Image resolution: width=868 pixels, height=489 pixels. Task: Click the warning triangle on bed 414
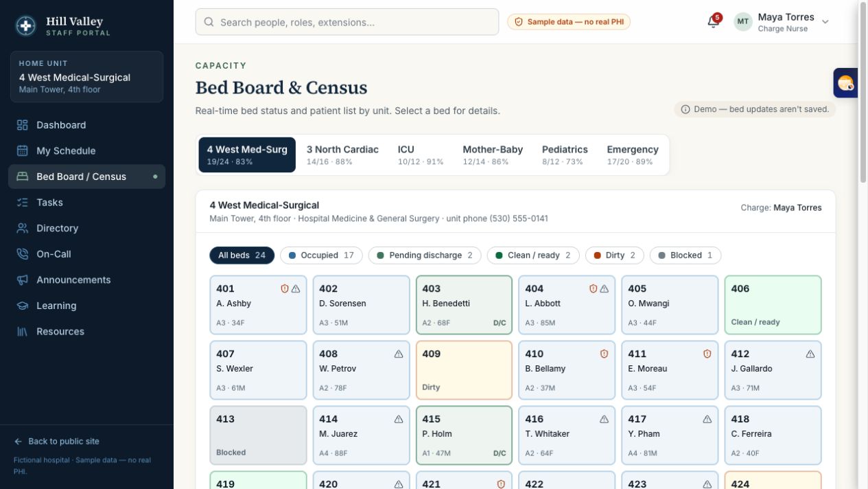(399, 419)
